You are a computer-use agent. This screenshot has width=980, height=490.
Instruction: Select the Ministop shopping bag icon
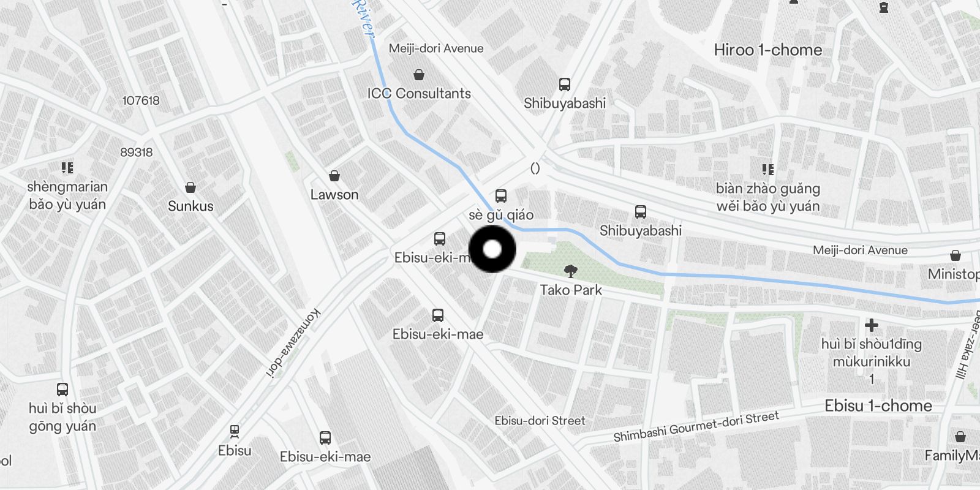[x=956, y=255]
